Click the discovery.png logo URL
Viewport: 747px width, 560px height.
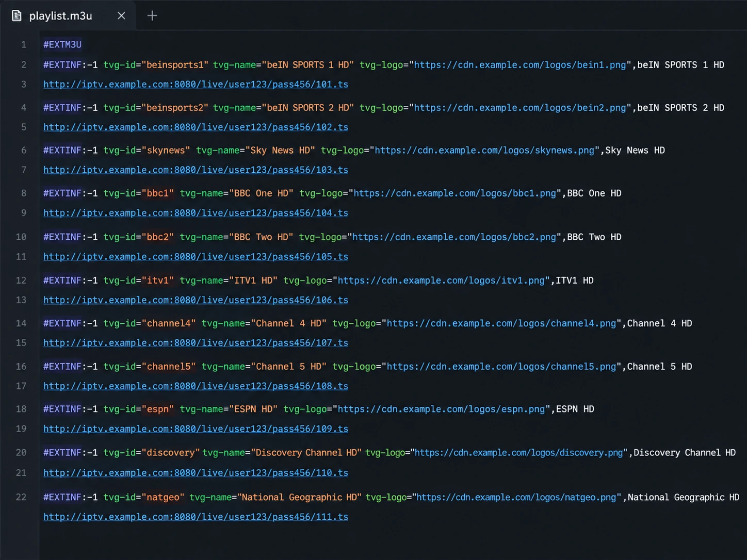point(519,452)
